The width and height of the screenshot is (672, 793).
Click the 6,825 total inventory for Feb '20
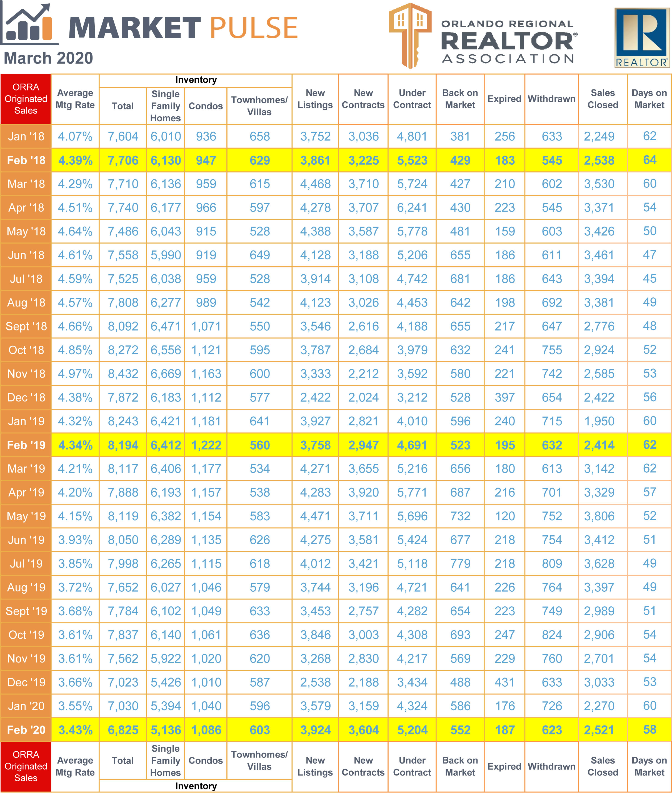pos(123,730)
